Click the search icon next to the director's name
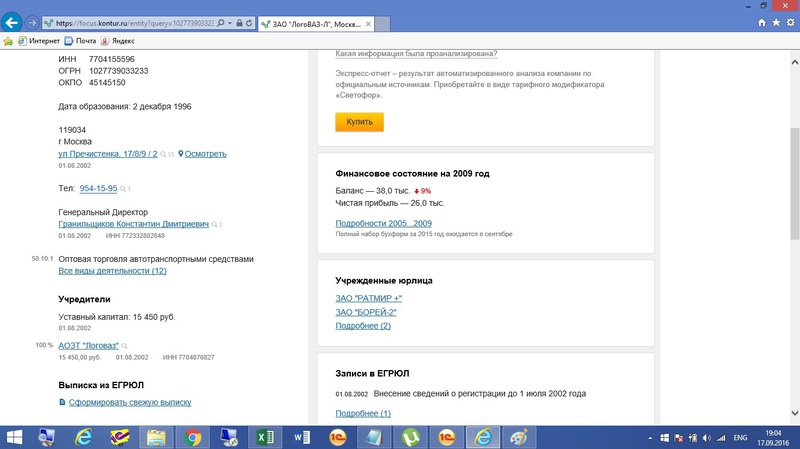The image size is (800, 449). [215, 224]
